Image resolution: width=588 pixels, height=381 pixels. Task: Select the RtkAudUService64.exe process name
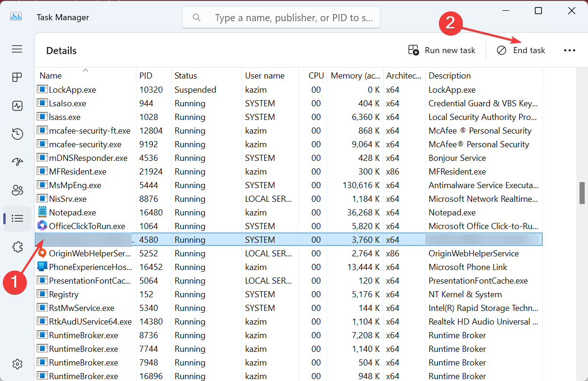click(90, 322)
